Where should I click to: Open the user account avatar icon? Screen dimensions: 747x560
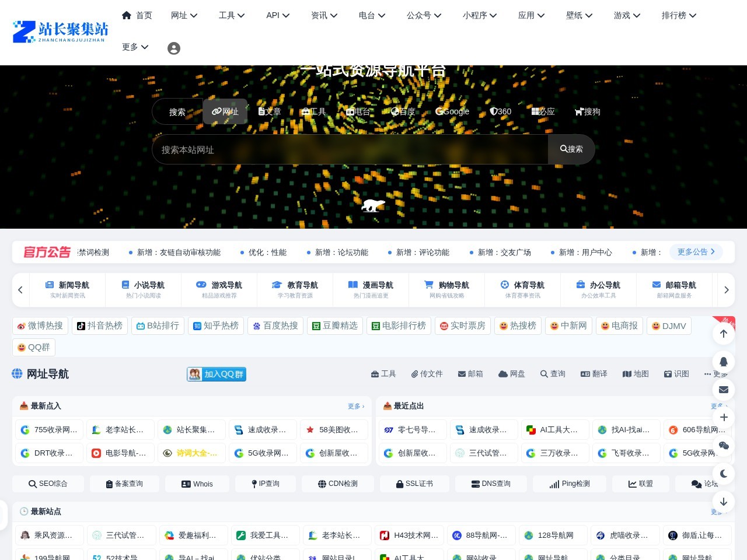coord(173,48)
